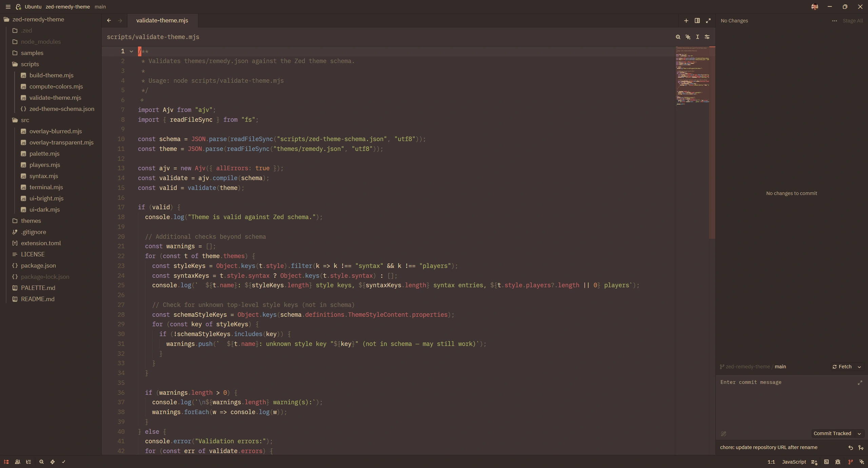The height and width of the screenshot is (468, 868).
Task: Click the diagnostics checkmark icon
Action: point(63,462)
